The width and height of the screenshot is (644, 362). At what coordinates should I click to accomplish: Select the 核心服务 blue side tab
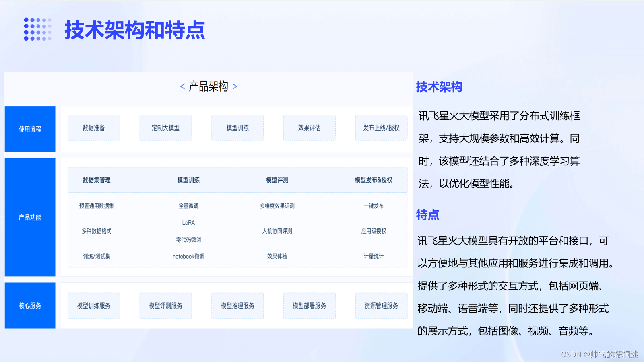(30, 306)
